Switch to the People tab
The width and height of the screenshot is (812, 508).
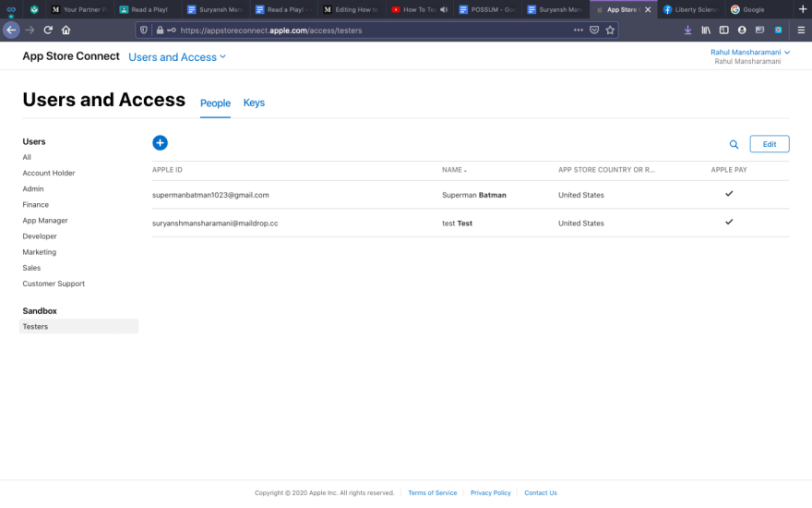click(215, 103)
